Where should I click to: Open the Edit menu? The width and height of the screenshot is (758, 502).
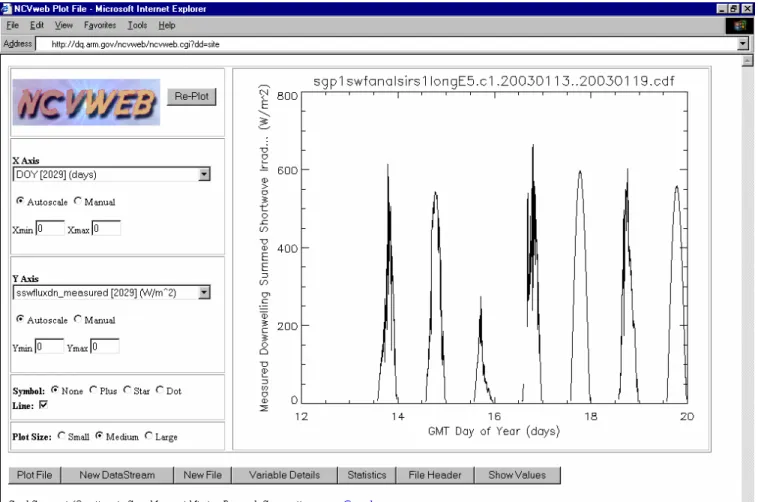(x=37, y=25)
